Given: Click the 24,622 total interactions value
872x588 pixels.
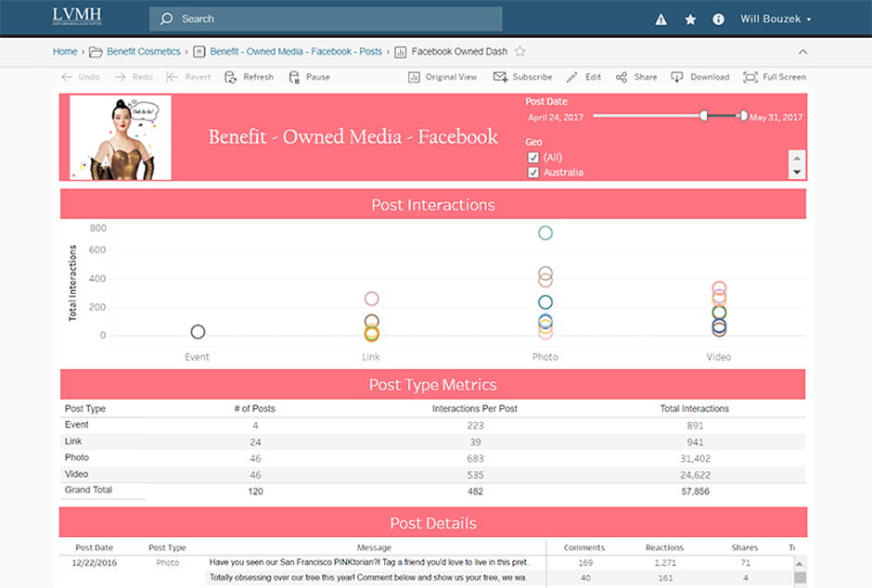Looking at the screenshot, I should click(x=695, y=475).
